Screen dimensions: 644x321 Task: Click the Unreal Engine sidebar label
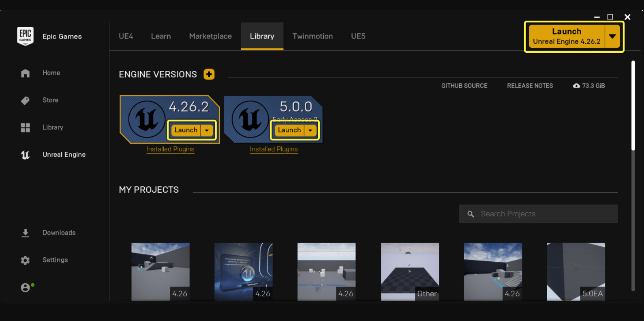(64, 155)
